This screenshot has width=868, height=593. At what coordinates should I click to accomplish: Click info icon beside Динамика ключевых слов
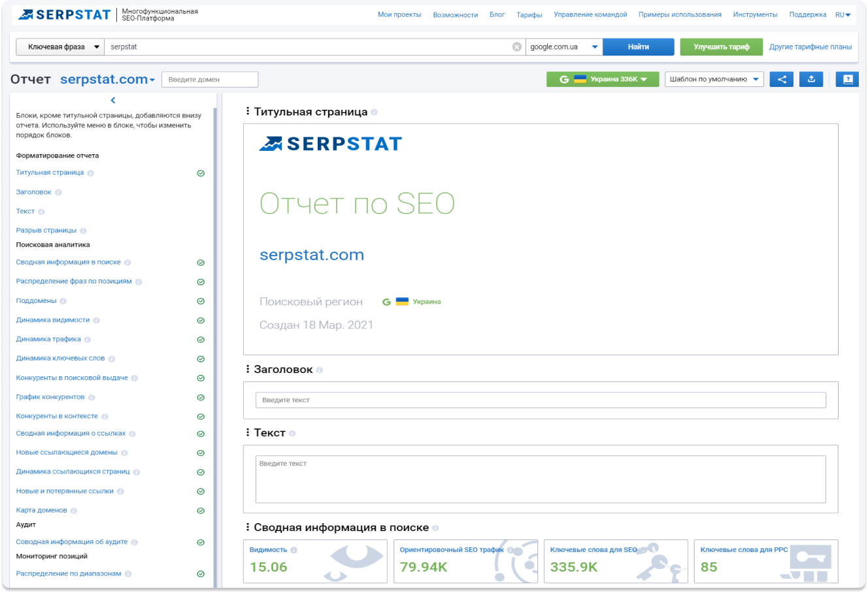(x=112, y=359)
